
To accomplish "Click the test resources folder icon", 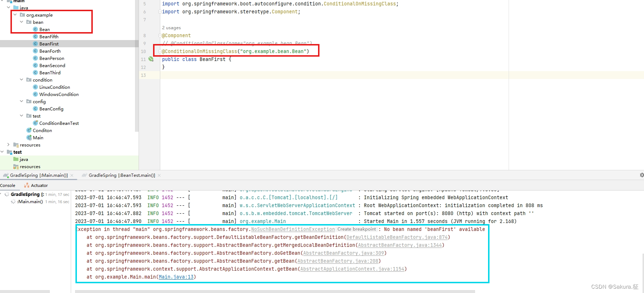I will tap(16, 166).
